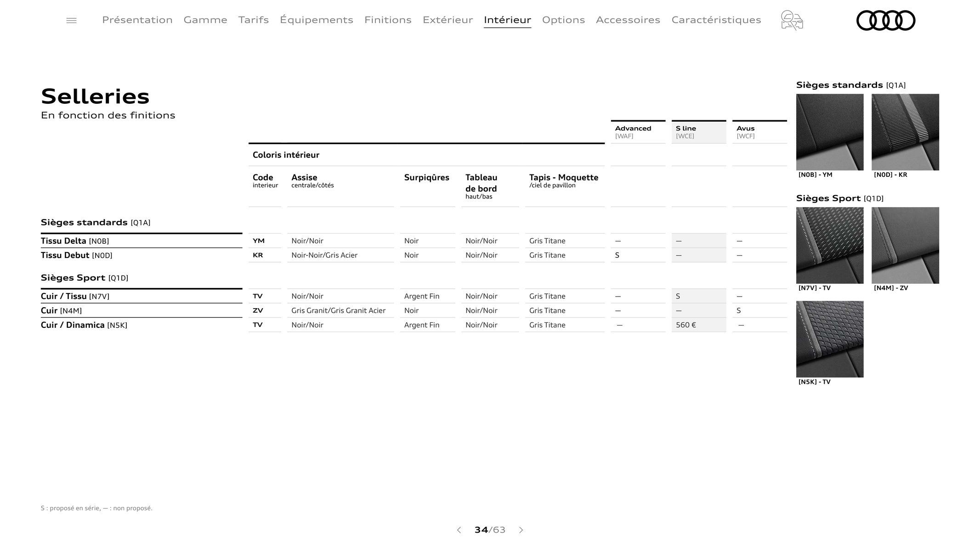Click the S line [WCE] column header
Screen dimensions: 980x551
[699, 132]
